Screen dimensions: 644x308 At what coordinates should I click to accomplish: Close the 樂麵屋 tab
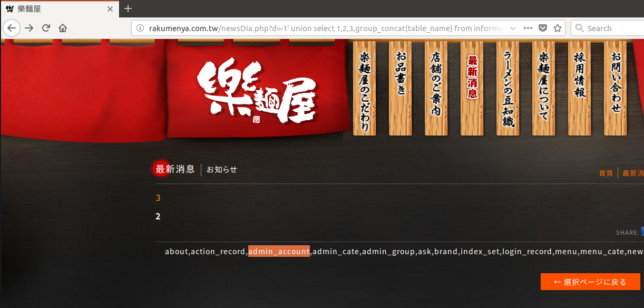110,9
